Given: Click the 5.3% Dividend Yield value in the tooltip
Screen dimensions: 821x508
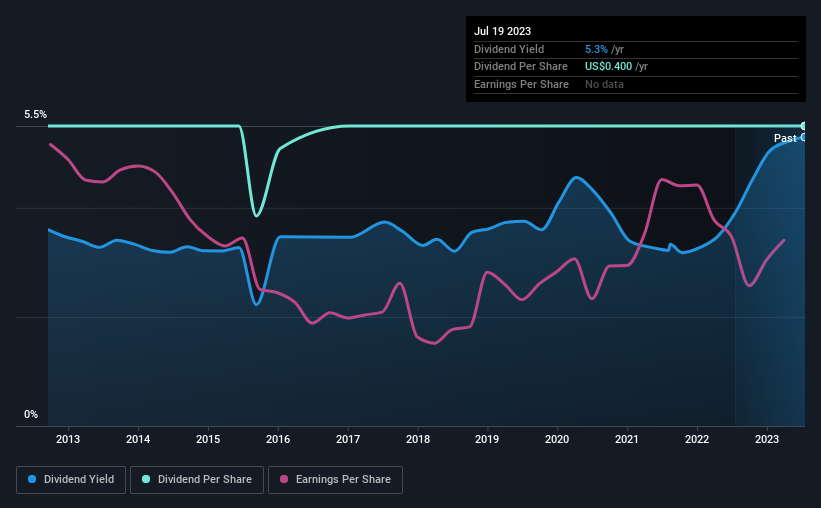Looking at the screenshot, I should [x=596, y=49].
